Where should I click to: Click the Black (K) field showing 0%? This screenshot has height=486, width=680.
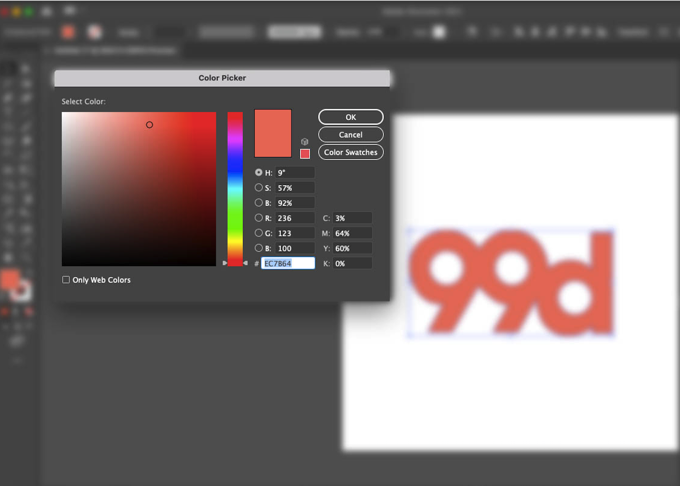tap(353, 263)
